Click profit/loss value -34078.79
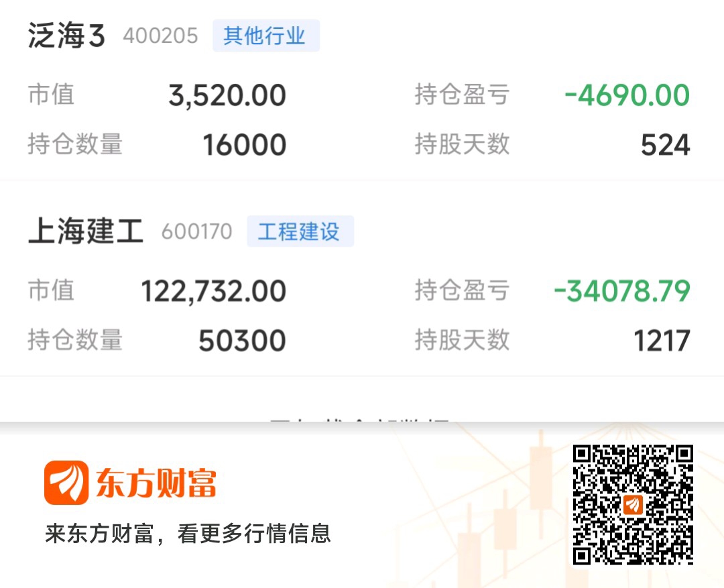Viewport: 724px width, 588px height. point(622,291)
